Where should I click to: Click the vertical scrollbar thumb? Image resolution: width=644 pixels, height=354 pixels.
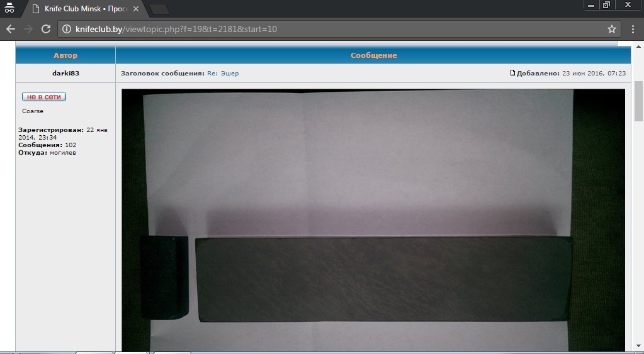(x=638, y=101)
